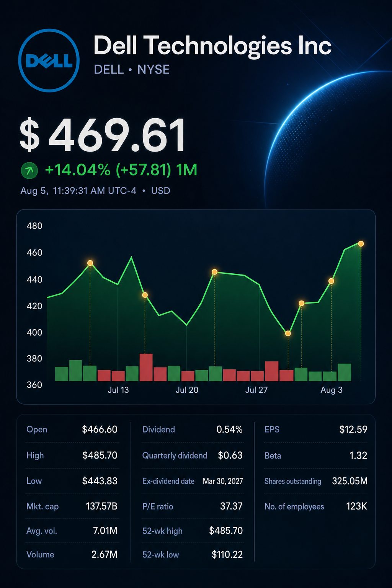
Task: Click the Volume value 2.67M
Action: point(104,555)
